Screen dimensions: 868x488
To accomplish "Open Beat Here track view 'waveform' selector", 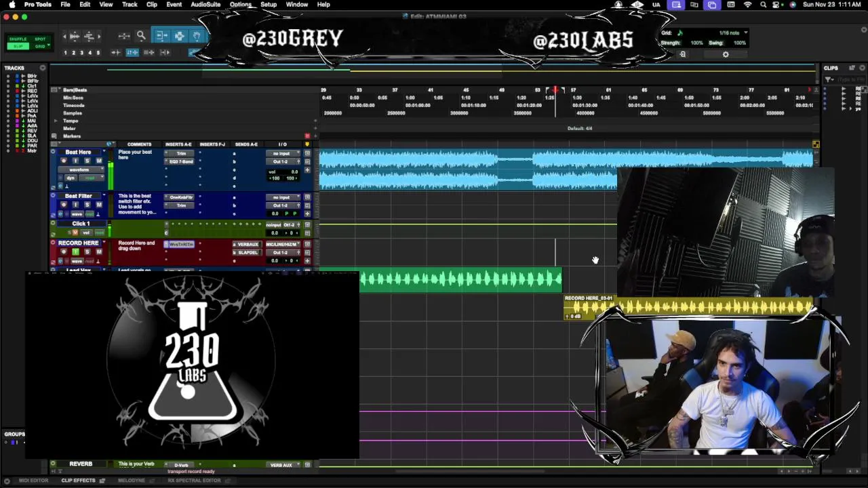I will pyautogui.click(x=79, y=169).
